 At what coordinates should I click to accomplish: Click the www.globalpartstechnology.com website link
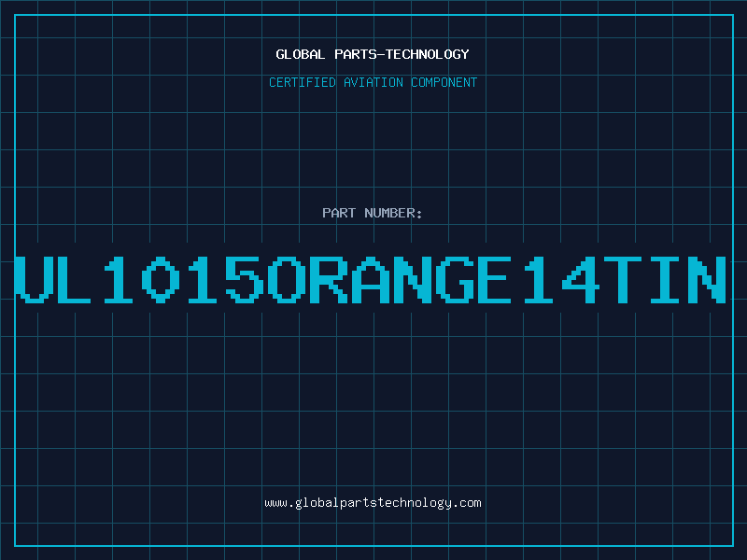373,503
